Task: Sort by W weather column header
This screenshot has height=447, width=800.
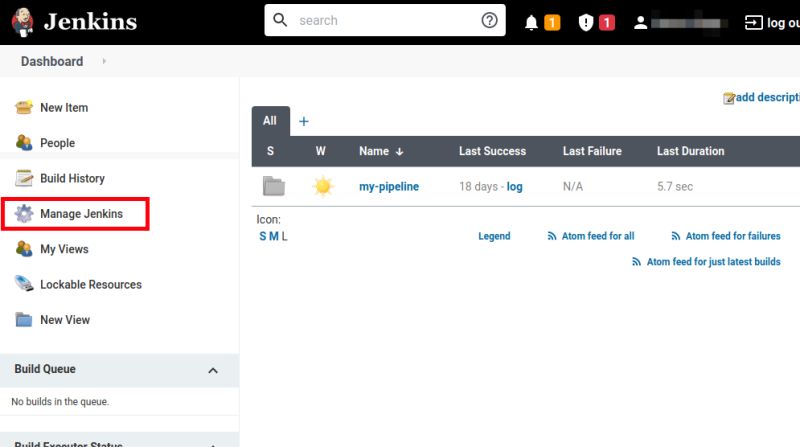Action: tap(320, 151)
